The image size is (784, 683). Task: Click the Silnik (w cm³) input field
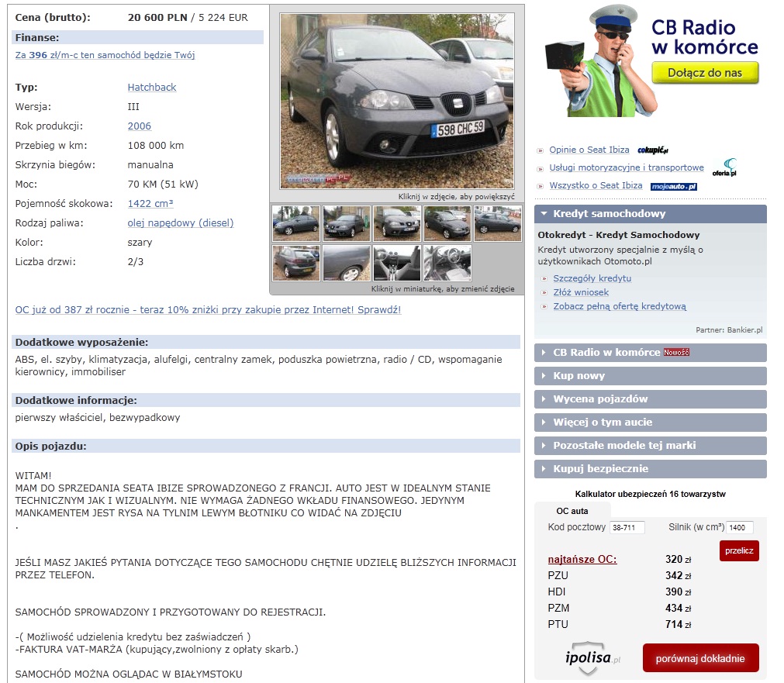tap(740, 527)
